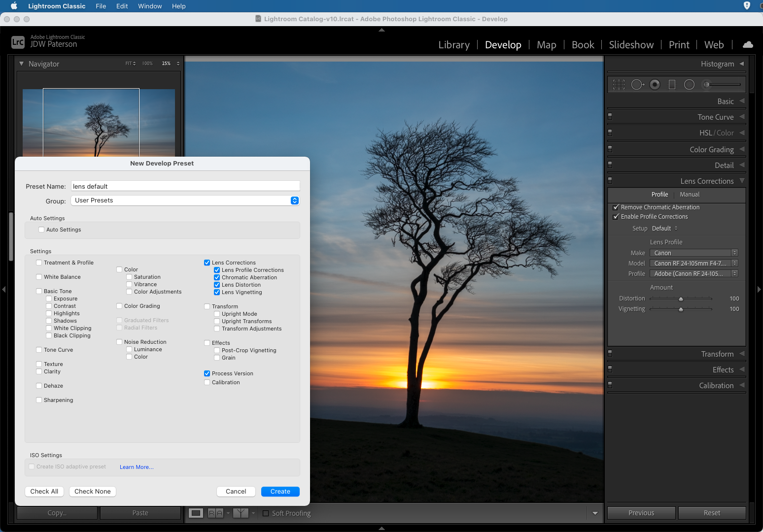Click Cancel in the preset dialog
Viewport: 763px width, 532px height.
(236, 492)
